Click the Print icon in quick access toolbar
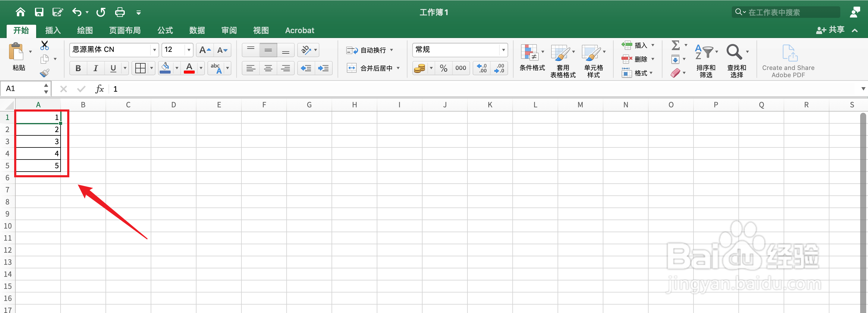The height and width of the screenshot is (313, 868). tap(120, 12)
